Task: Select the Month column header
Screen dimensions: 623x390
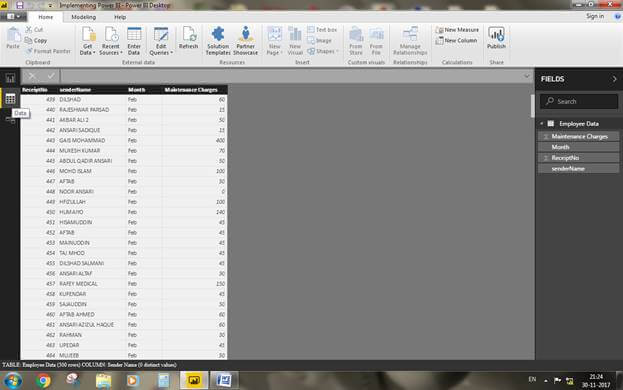Action: tap(144, 90)
